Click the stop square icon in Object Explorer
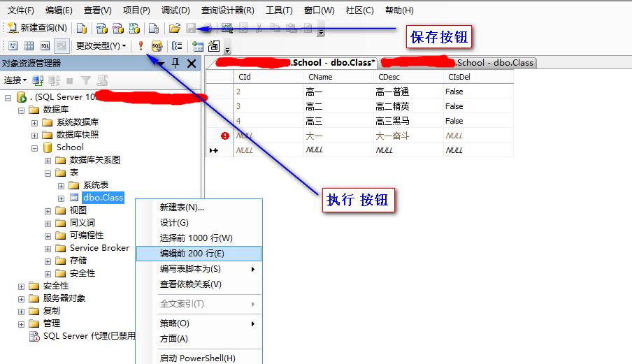632x364 pixels. click(x=70, y=80)
